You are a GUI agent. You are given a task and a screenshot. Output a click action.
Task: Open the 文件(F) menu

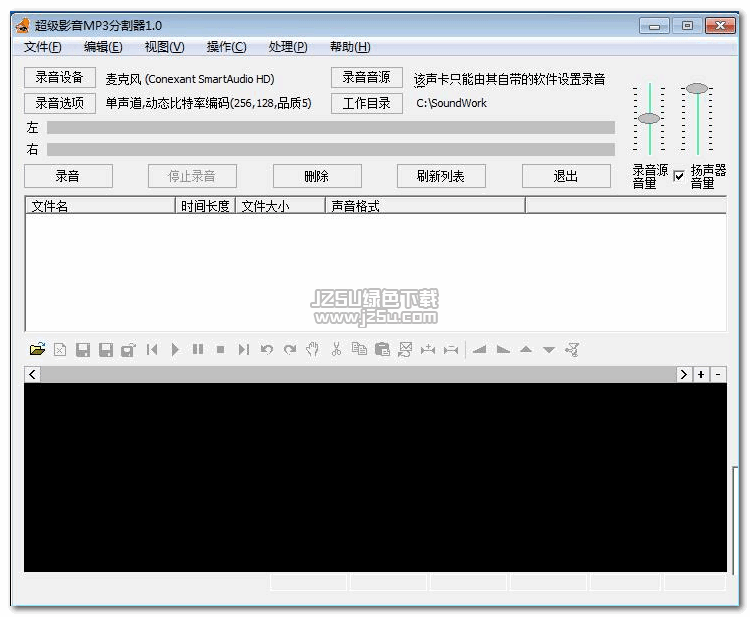pyautogui.click(x=43, y=47)
